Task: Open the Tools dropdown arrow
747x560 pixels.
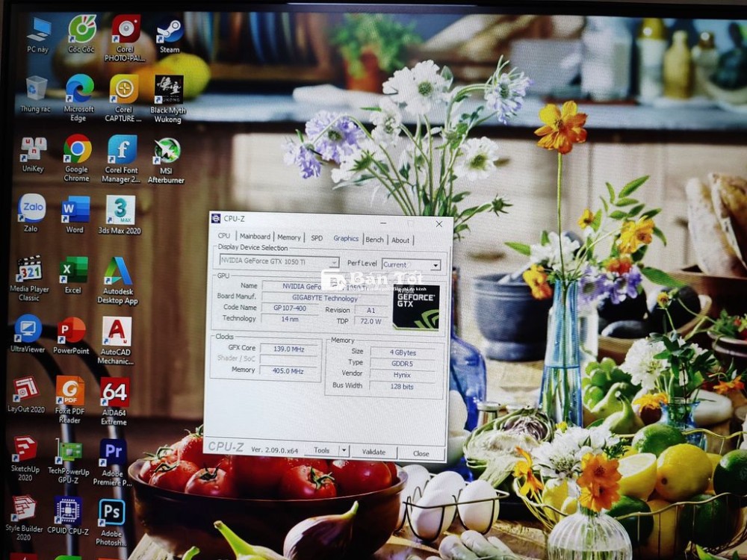Action: (x=344, y=450)
